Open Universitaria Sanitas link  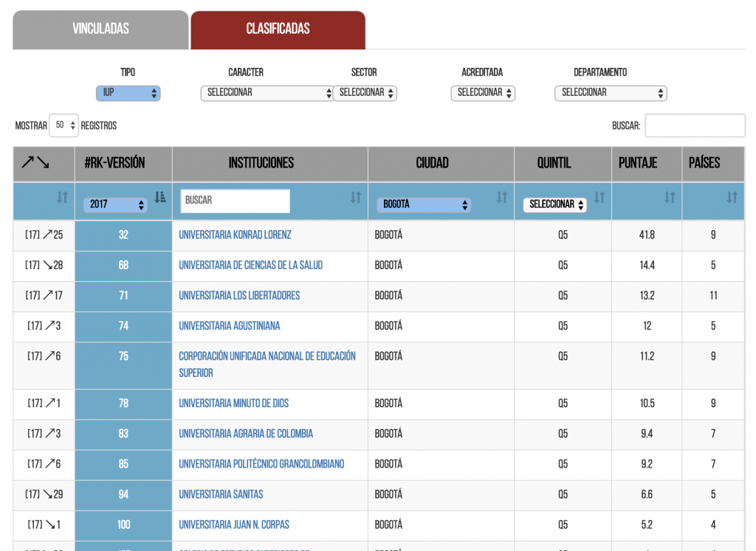(221, 495)
